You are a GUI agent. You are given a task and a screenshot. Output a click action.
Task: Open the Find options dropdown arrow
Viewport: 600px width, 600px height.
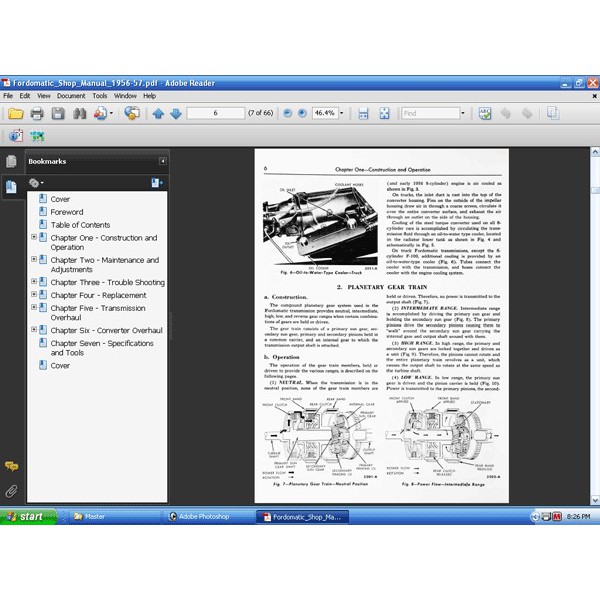(x=463, y=113)
